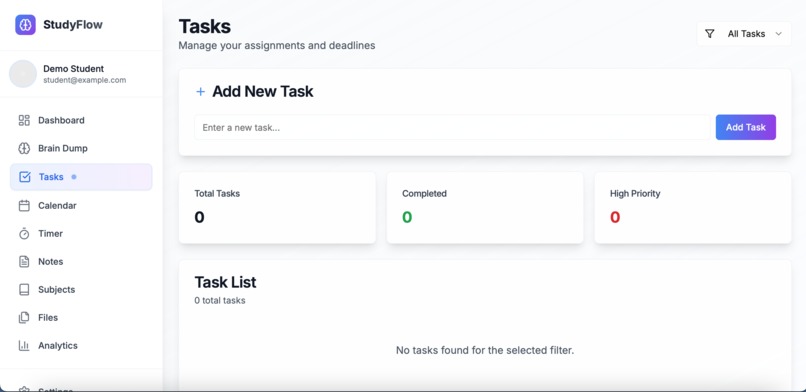The height and width of the screenshot is (392, 806).
Task: Click the Calendar icon in sidebar
Action: pos(24,206)
